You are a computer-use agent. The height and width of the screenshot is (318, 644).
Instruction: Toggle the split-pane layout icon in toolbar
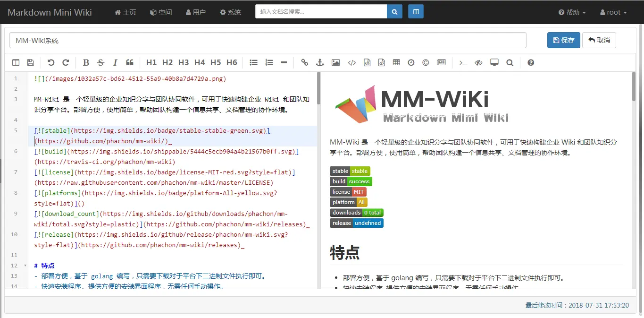click(x=16, y=62)
